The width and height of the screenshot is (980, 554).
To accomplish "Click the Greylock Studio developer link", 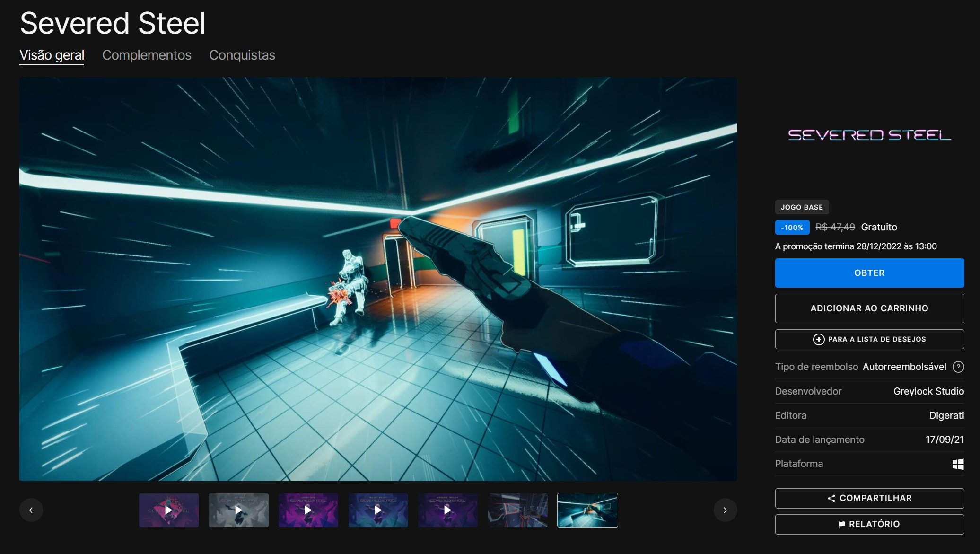I will point(928,391).
